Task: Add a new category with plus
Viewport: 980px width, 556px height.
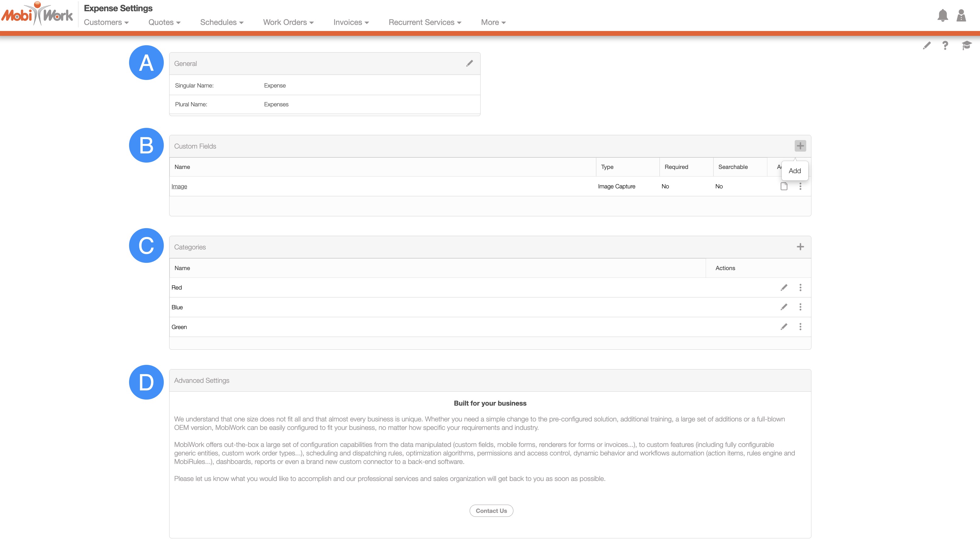Action: pos(800,247)
